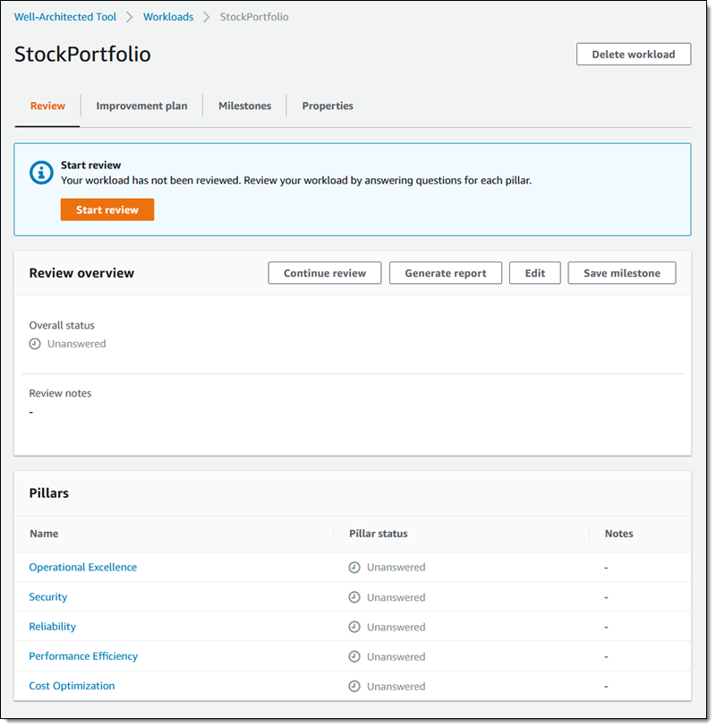Screen dimensions: 716x728
Task: Click Continue review button
Action: [x=324, y=273]
